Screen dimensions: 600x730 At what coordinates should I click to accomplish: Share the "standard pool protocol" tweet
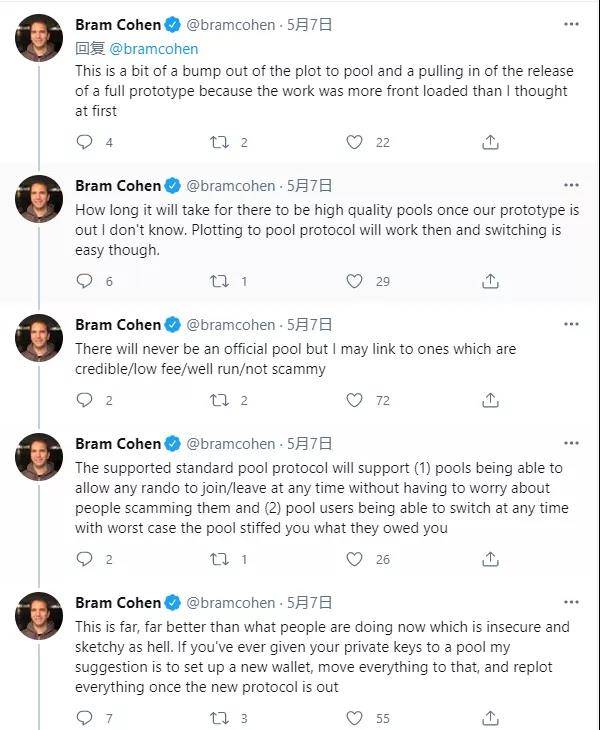click(490, 559)
